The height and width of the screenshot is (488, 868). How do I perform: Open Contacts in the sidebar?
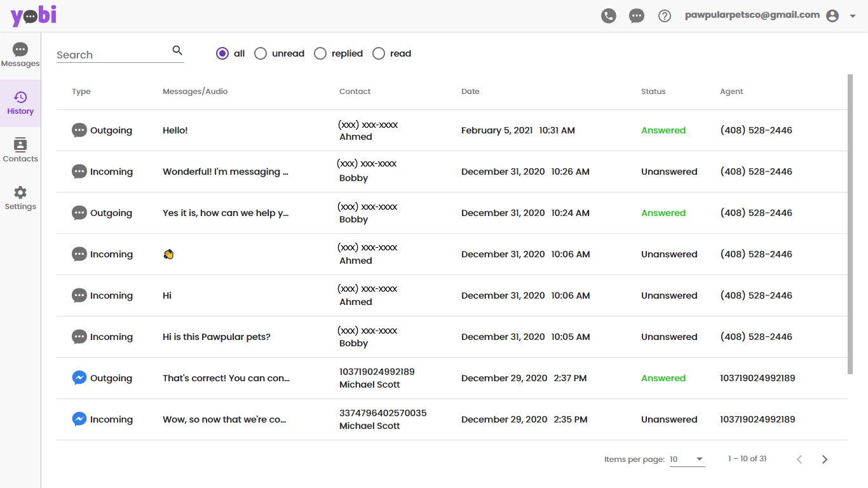[x=20, y=151]
